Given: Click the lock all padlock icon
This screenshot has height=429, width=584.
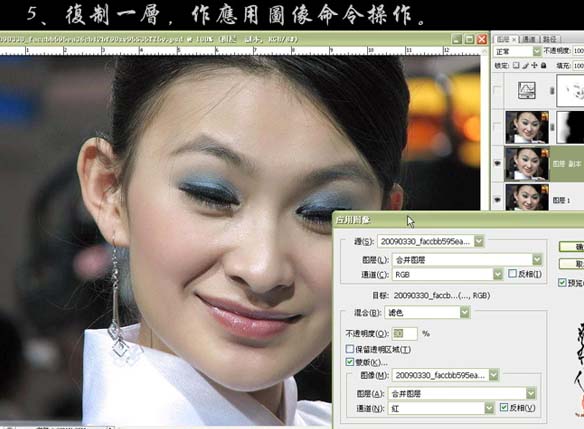Looking at the screenshot, I should (544, 66).
